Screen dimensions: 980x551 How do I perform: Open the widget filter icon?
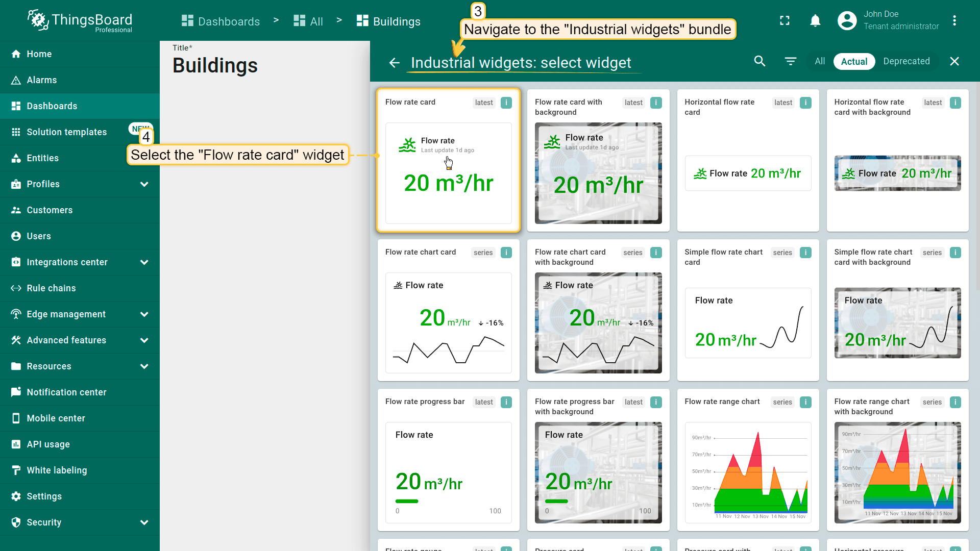790,61
